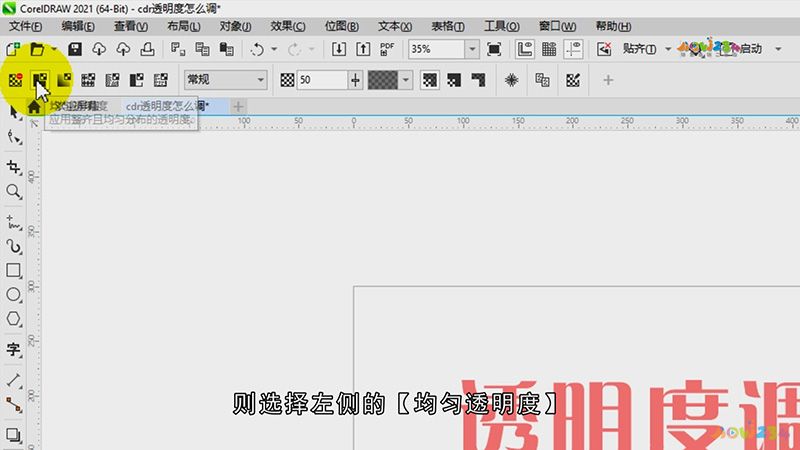Open the 布局(L) menu
Viewport: 800px width, 450px height.
tap(184, 26)
